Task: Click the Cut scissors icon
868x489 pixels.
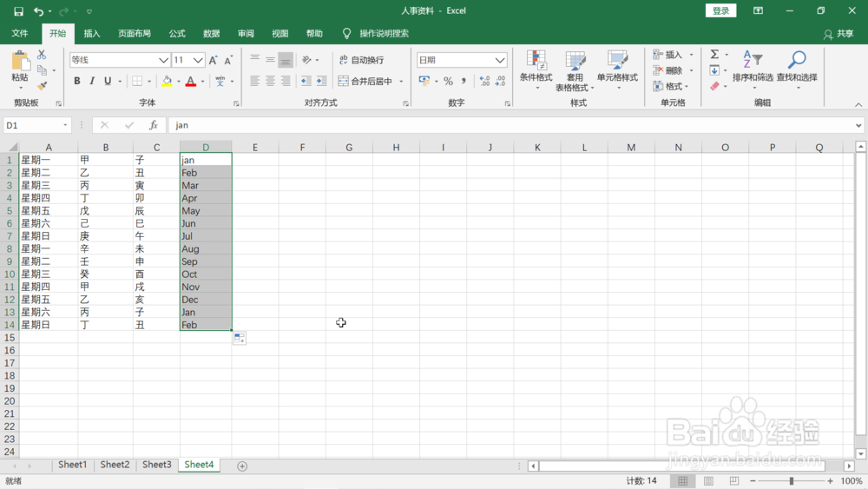Action: pos(42,55)
